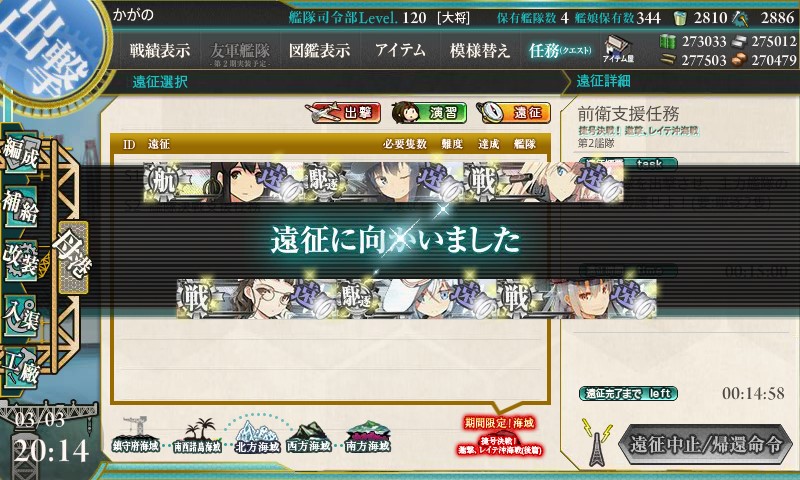This screenshot has height=480, width=800.
Task: Open the 任務 quest menu
Action: [x=560, y=50]
